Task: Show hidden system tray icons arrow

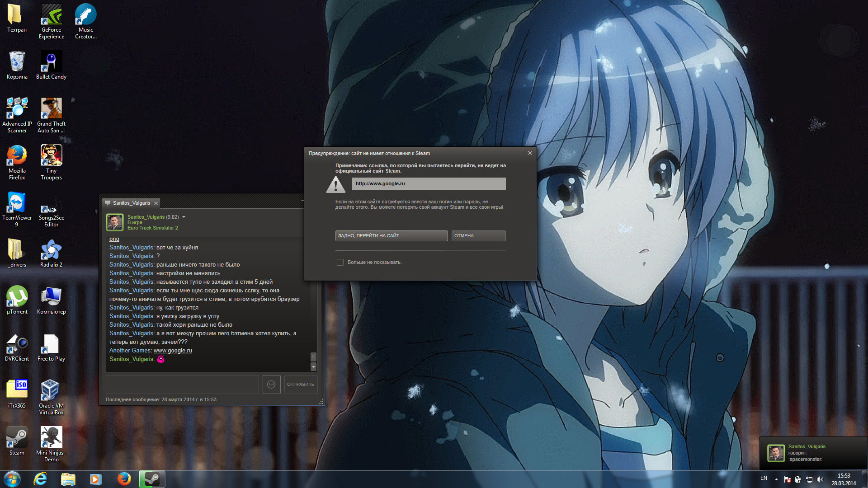Action: pos(776,479)
